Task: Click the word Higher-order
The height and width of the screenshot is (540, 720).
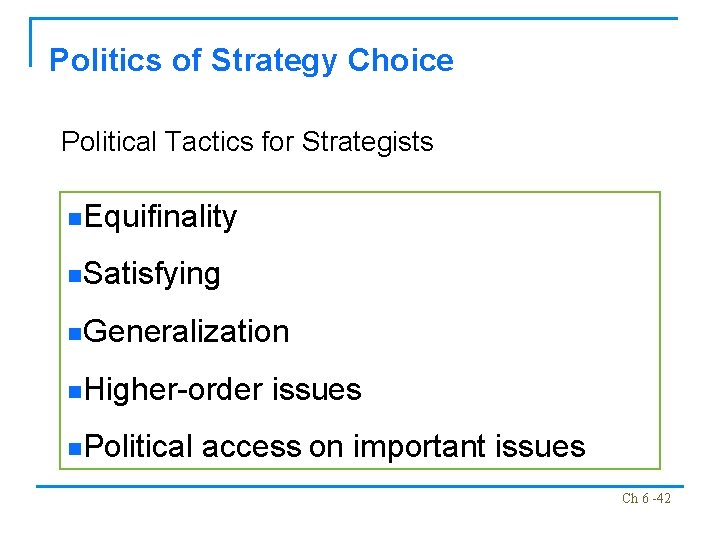Action: coord(173,389)
